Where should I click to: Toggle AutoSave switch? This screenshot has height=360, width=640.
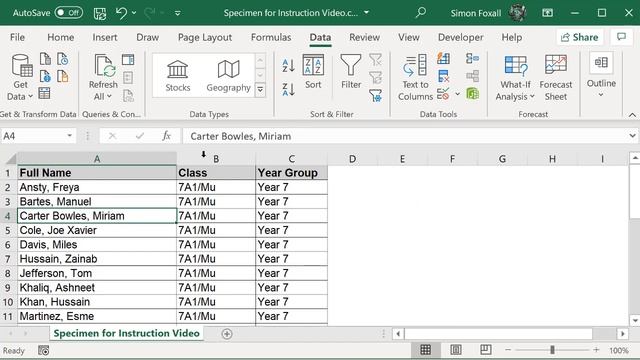[x=69, y=13]
